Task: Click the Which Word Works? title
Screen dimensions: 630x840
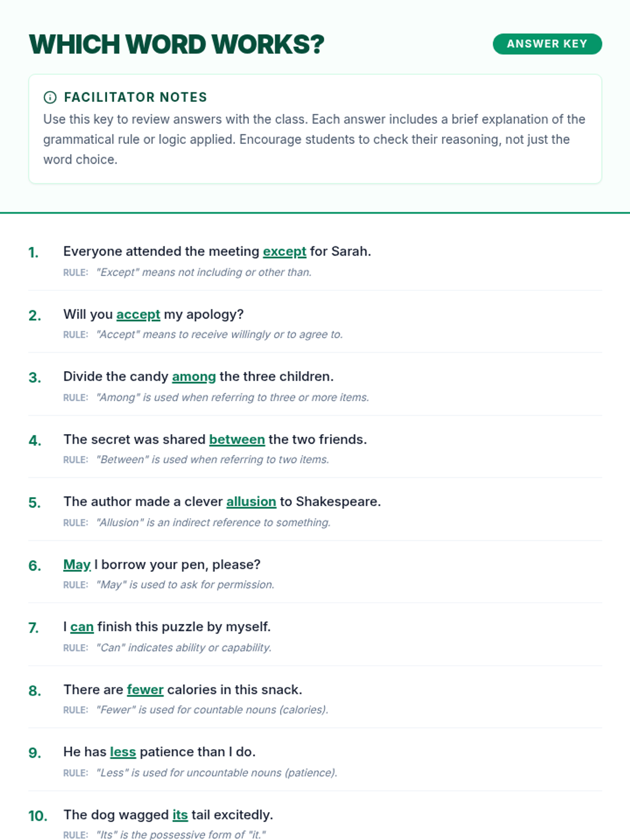Action: [x=176, y=44]
